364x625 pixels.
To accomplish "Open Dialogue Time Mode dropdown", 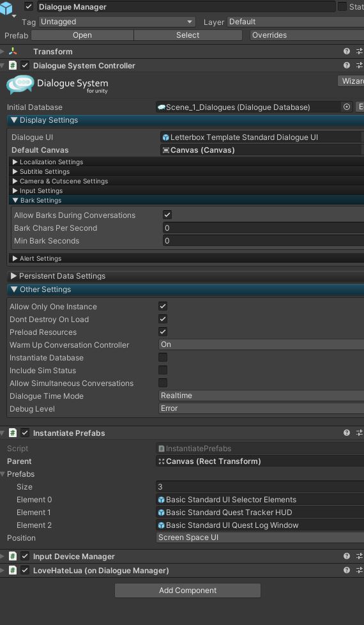I will (261, 396).
